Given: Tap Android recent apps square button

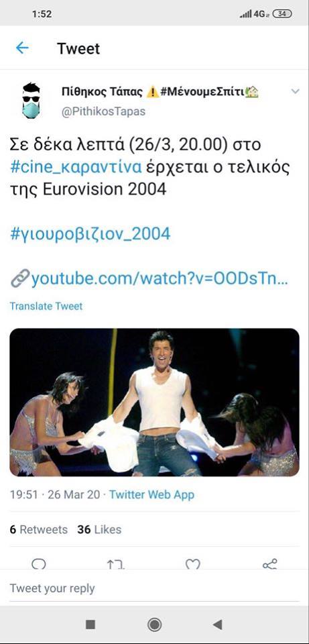Looking at the screenshot, I should tap(90, 625).
